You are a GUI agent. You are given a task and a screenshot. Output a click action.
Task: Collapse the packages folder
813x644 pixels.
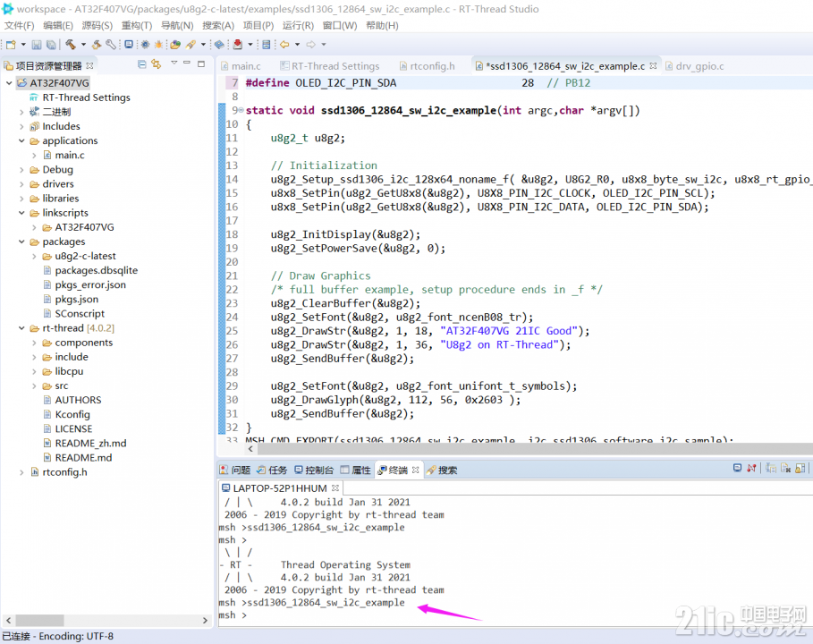point(21,241)
